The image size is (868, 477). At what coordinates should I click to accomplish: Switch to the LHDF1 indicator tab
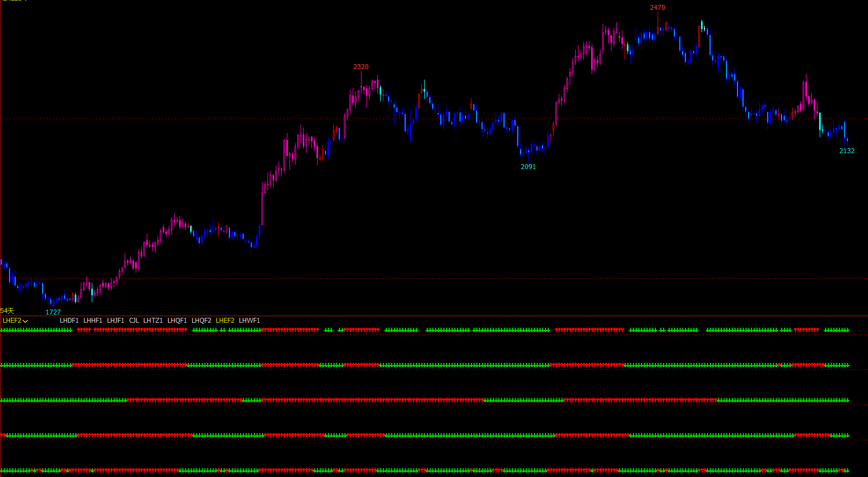click(69, 321)
